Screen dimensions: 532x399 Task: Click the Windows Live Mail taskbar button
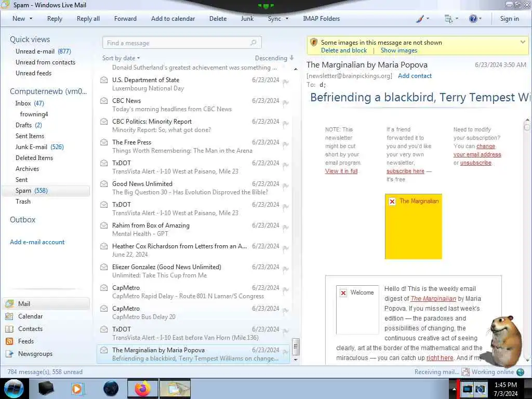coord(175,389)
